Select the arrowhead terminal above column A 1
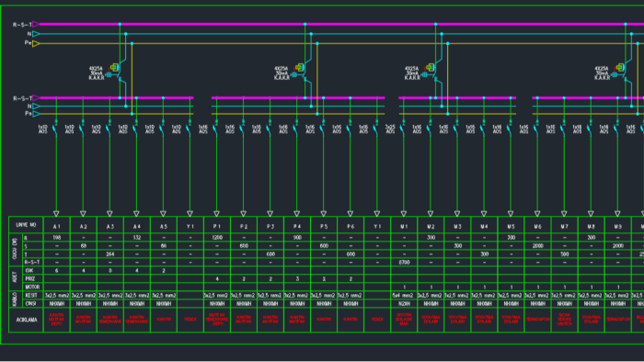This screenshot has width=644, height=362. pyautogui.click(x=56, y=213)
